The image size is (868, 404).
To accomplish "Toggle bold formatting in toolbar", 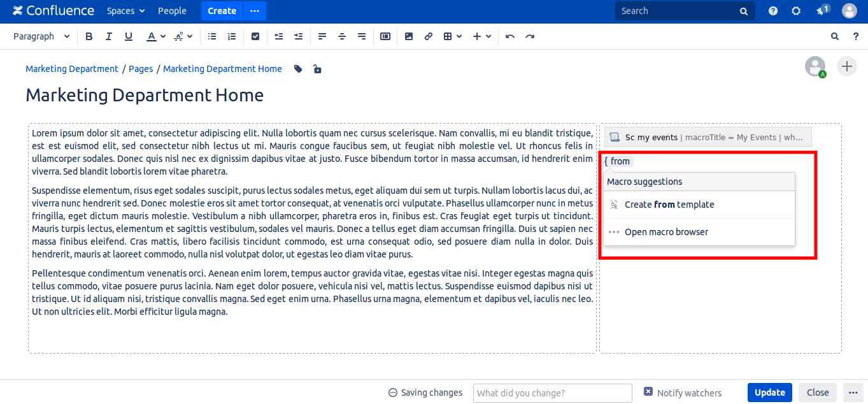I will [x=89, y=36].
